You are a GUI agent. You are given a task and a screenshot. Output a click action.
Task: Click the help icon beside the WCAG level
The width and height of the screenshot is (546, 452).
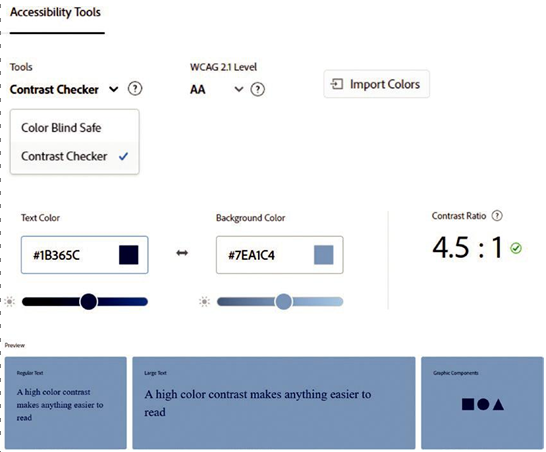(x=257, y=89)
